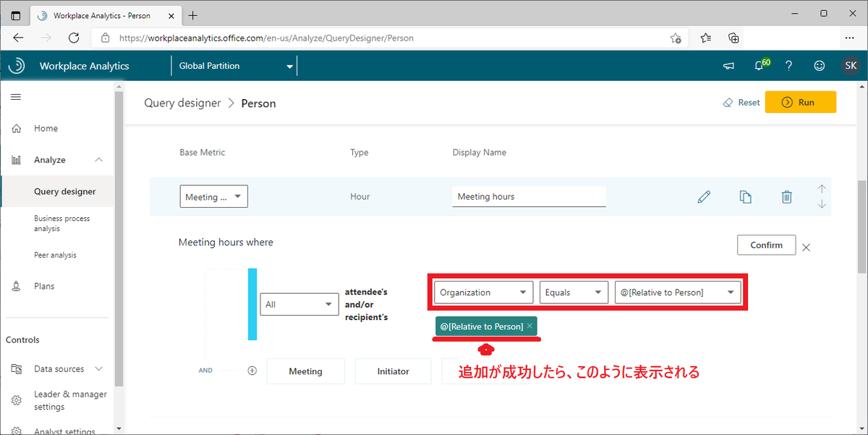The image size is (868, 435).
Task: Expand the Data sources sidebar item
Action: tap(99, 369)
